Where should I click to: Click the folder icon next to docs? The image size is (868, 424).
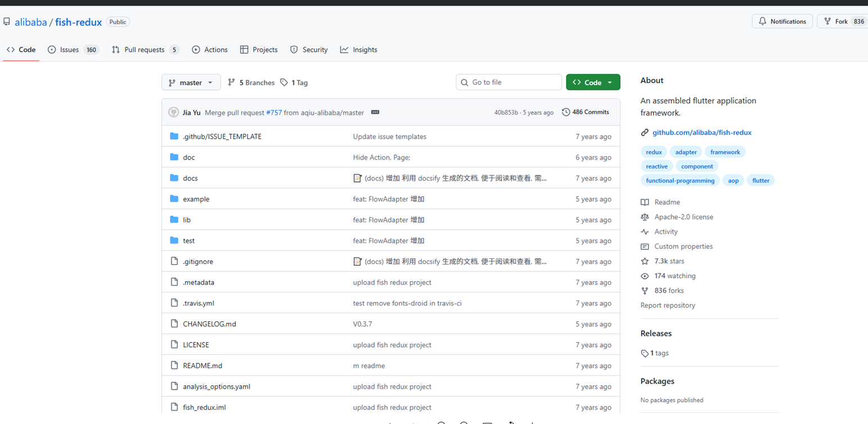pos(174,178)
